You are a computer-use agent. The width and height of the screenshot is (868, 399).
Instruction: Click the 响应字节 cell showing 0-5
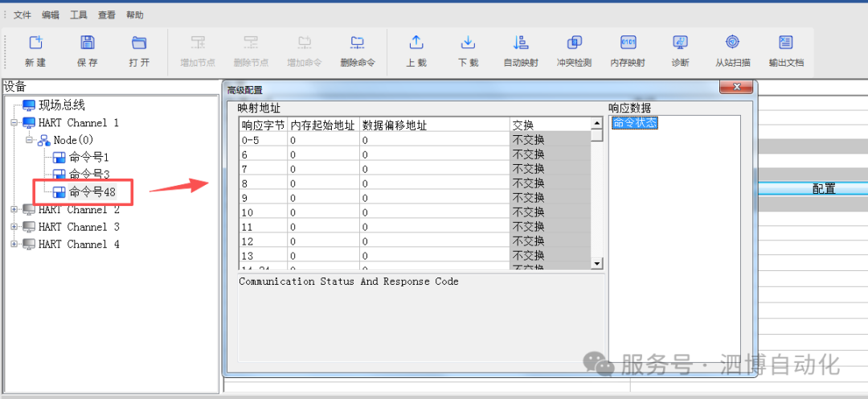pos(263,140)
